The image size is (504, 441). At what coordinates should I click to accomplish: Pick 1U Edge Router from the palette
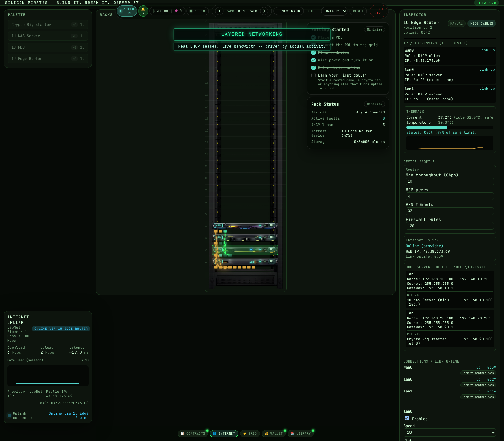(x=48, y=59)
